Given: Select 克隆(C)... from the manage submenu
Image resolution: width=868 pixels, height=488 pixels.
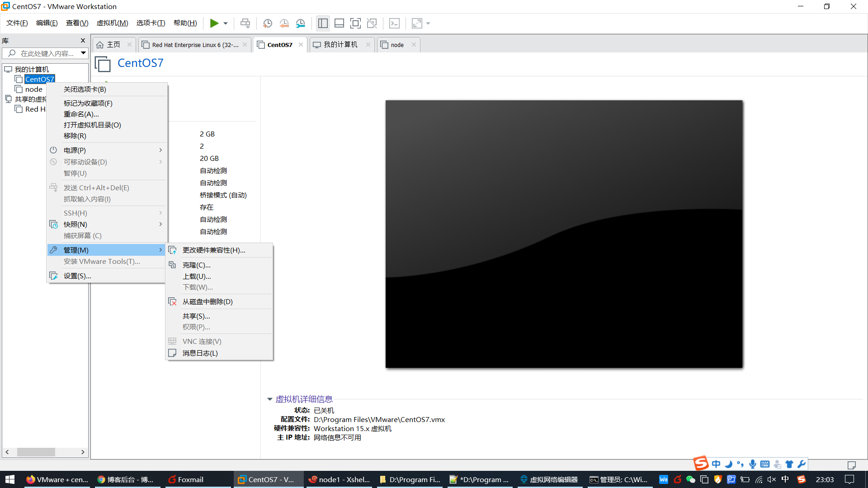Looking at the screenshot, I should coord(196,265).
